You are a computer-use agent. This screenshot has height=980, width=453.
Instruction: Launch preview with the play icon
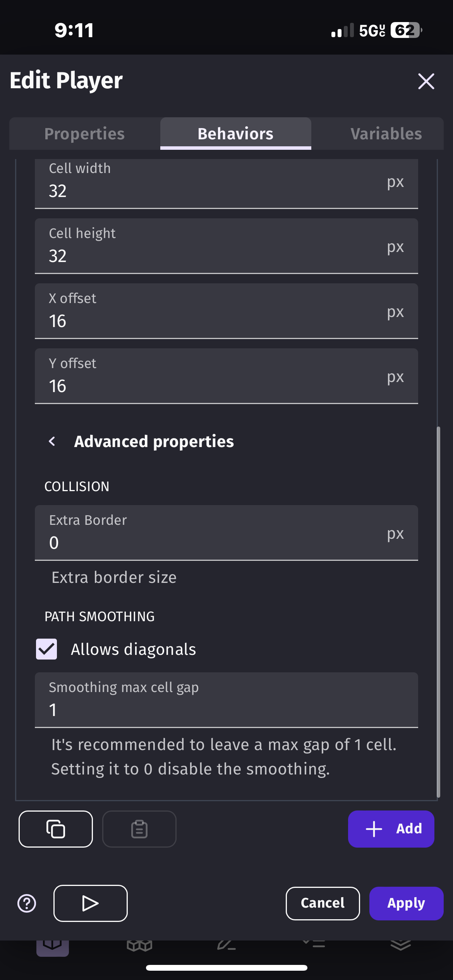(x=90, y=903)
